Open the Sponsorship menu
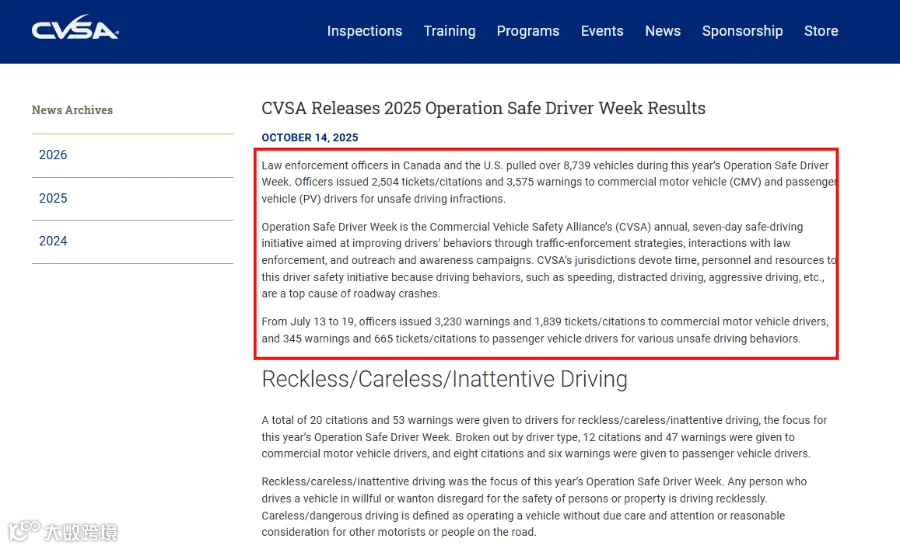Viewport: 900px width, 549px height. tap(742, 31)
